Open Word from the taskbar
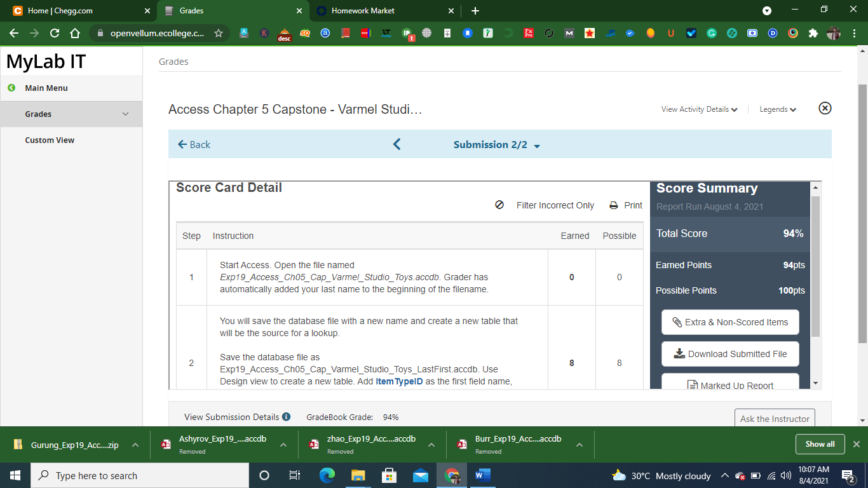Image resolution: width=868 pixels, height=488 pixels. point(483,475)
